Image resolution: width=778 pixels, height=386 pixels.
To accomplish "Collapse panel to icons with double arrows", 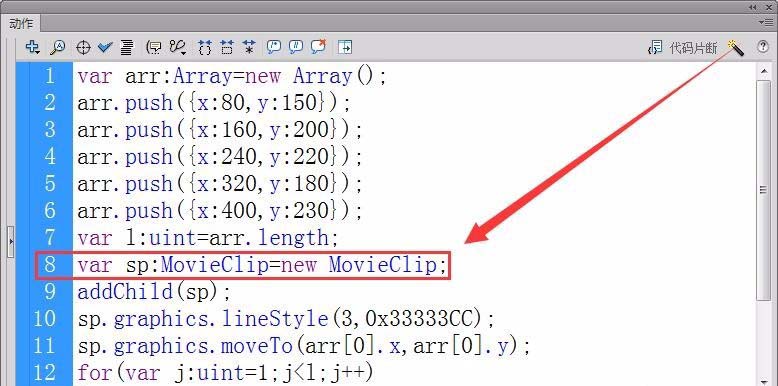I will (753, 7).
